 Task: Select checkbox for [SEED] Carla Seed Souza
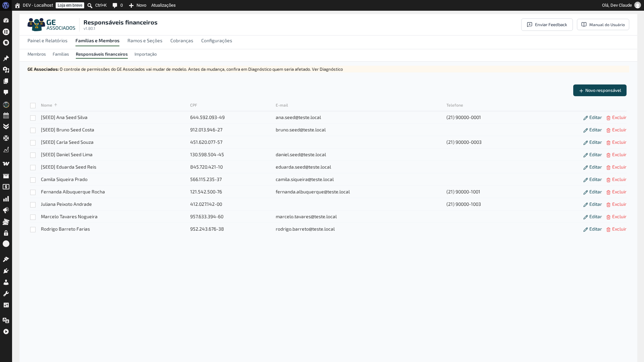click(33, 143)
